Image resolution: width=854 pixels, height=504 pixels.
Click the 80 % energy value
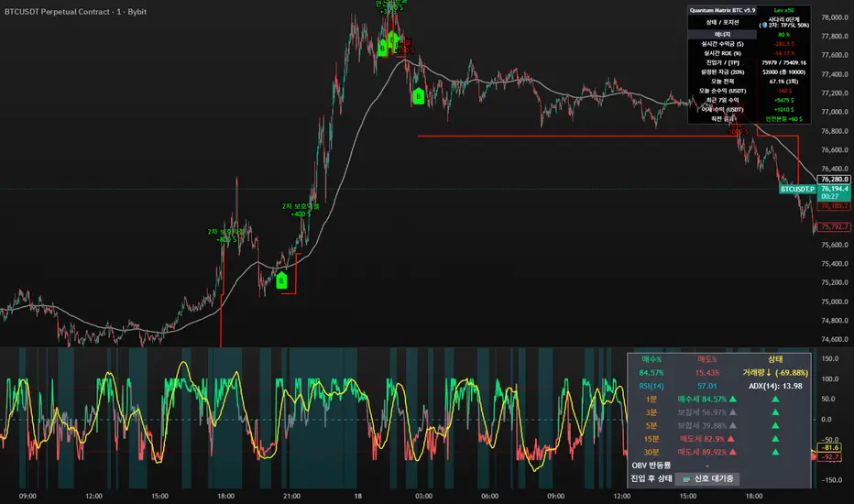[x=783, y=34]
